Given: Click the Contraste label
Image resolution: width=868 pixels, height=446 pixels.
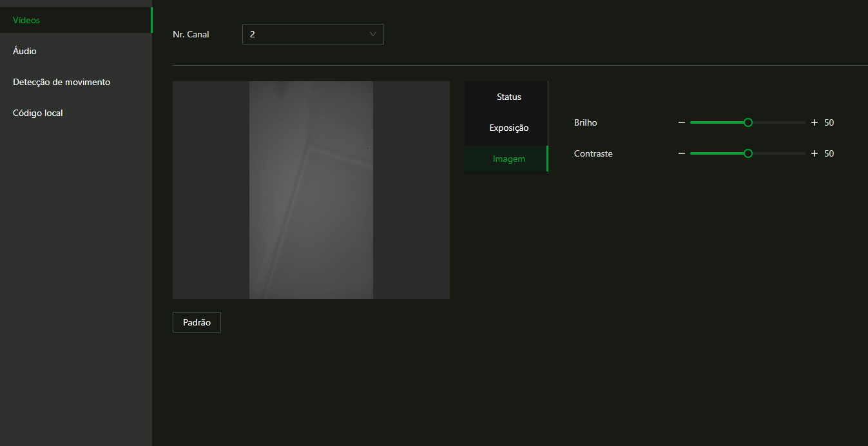Looking at the screenshot, I should (x=593, y=153).
